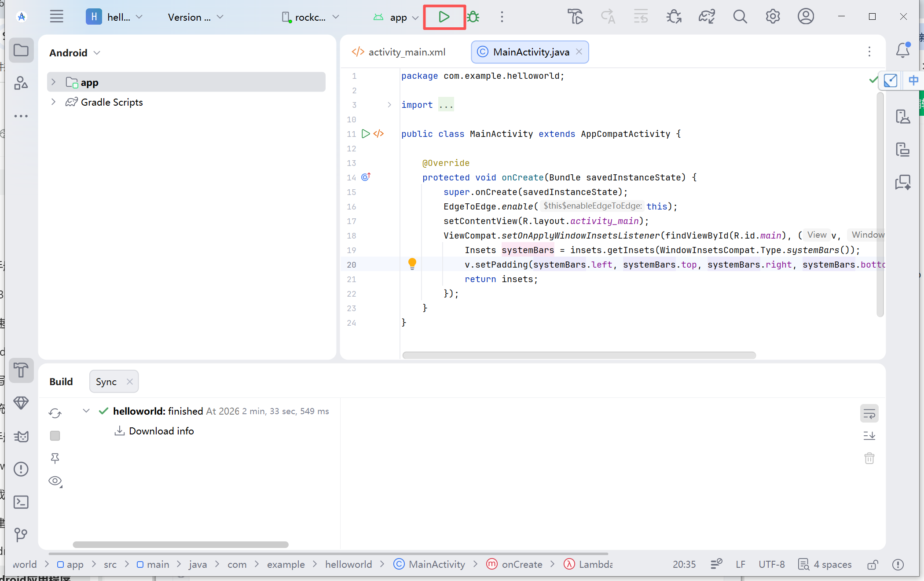
Task: Open the Problems exclamation tool window
Action: (x=21, y=469)
